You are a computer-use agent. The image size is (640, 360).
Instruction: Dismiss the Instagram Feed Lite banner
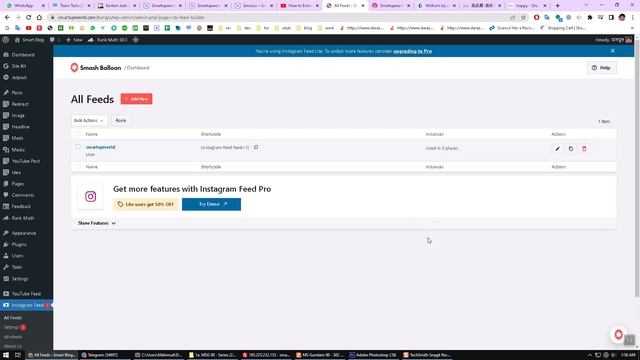tap(613, 51)
